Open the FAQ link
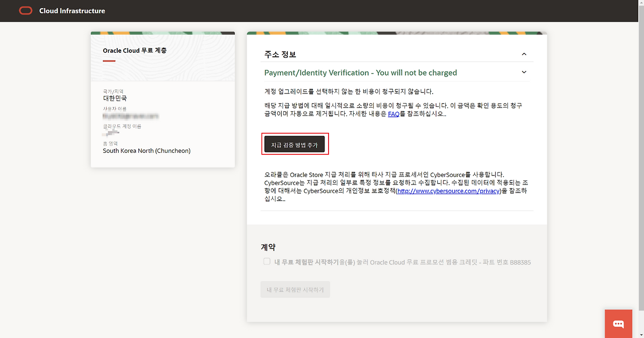The width and height of the screenshot is (644, 338). tap(393, 114)
